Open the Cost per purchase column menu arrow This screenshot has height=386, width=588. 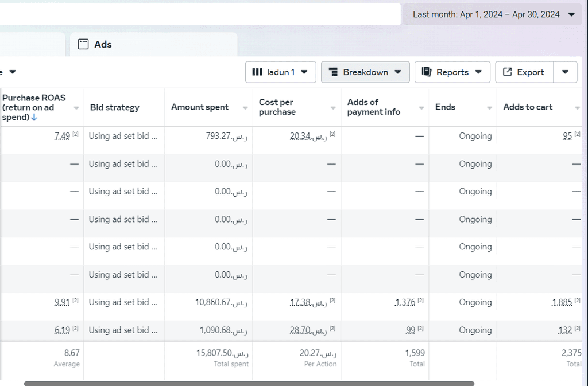point(333,108)
